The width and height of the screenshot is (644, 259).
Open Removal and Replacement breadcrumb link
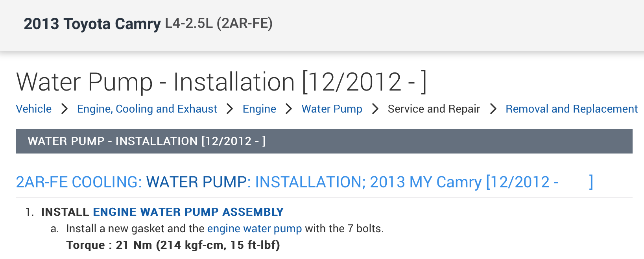[572, 109]
